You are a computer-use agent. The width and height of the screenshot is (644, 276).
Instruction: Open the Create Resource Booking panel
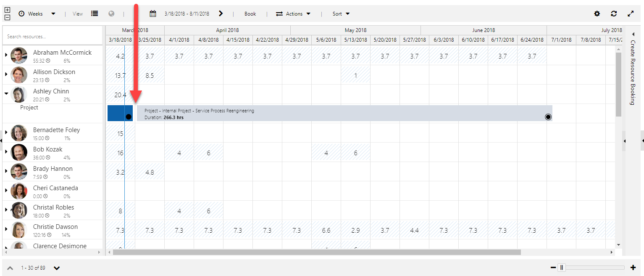[633, 72]
